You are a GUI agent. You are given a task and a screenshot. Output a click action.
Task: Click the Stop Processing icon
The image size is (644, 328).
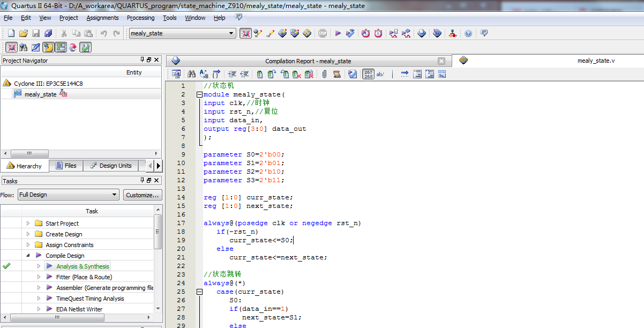click(x=323, y=33)
